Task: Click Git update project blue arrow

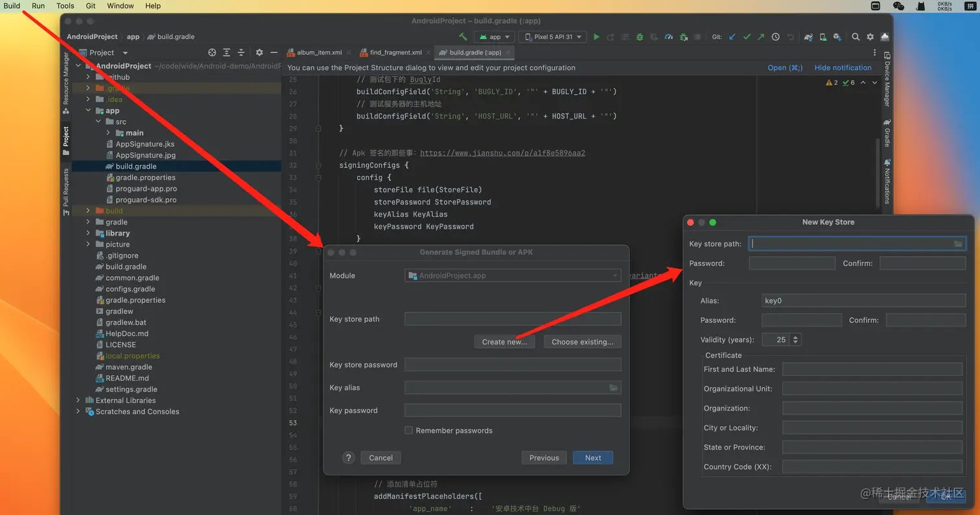Action: pyautogui.click(x=732, y=37)
